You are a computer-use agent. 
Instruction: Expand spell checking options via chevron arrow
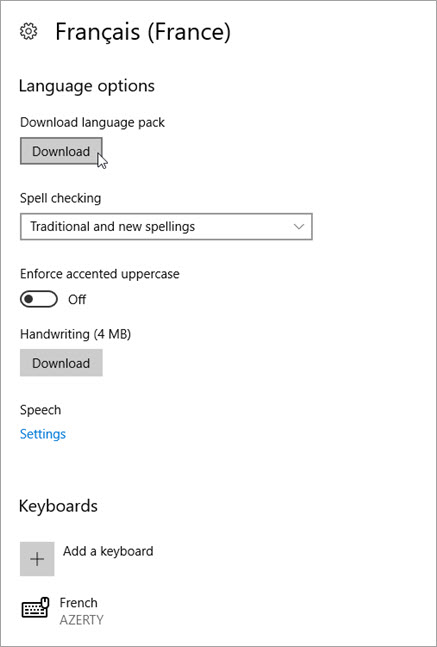[x=299, y=227]
